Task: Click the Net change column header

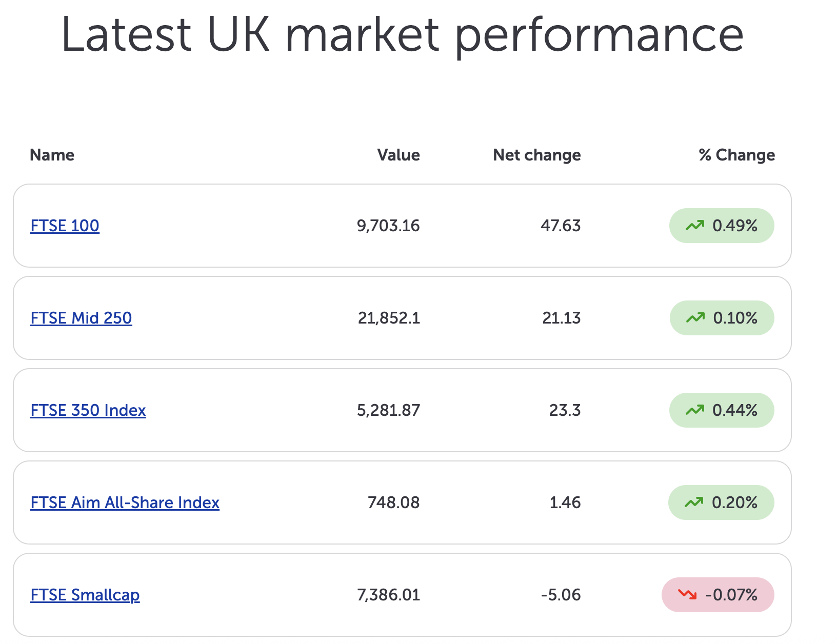Action: (x=536, y=155)
